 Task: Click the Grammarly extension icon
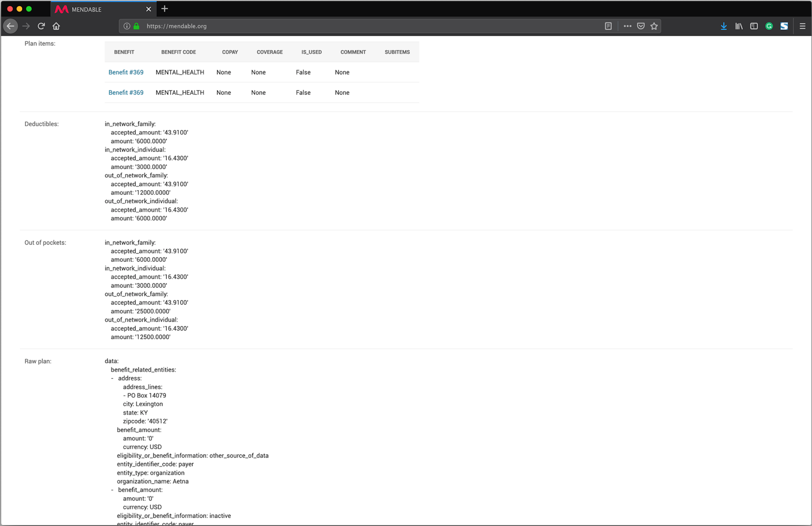(769, 26)
